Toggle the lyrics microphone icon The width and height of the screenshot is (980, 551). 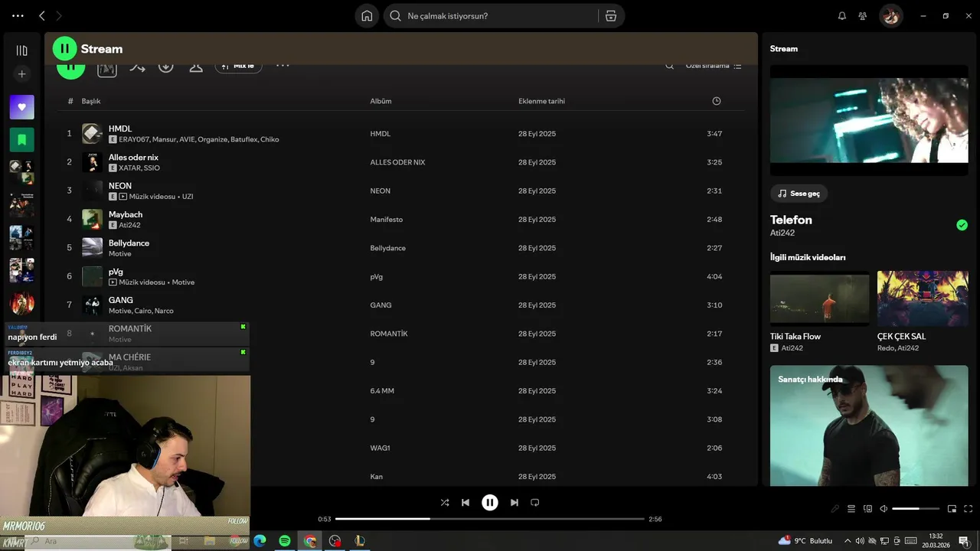coord(835,509)
